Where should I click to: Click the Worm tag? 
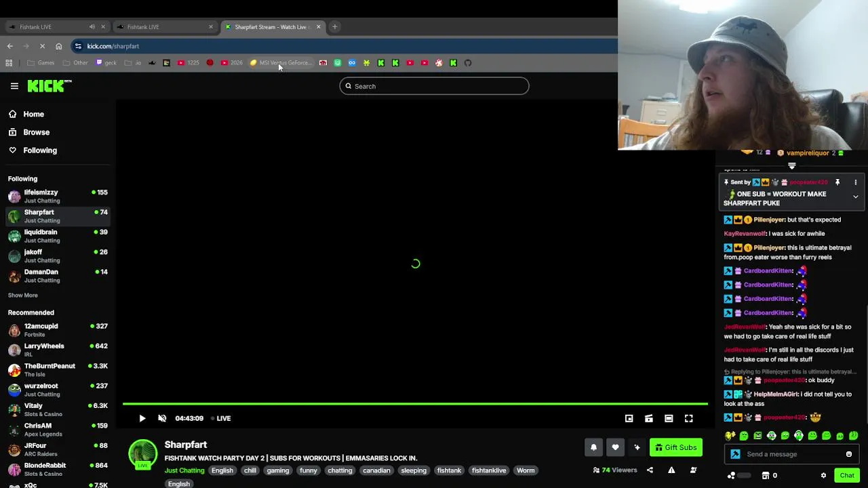point(526,470)
